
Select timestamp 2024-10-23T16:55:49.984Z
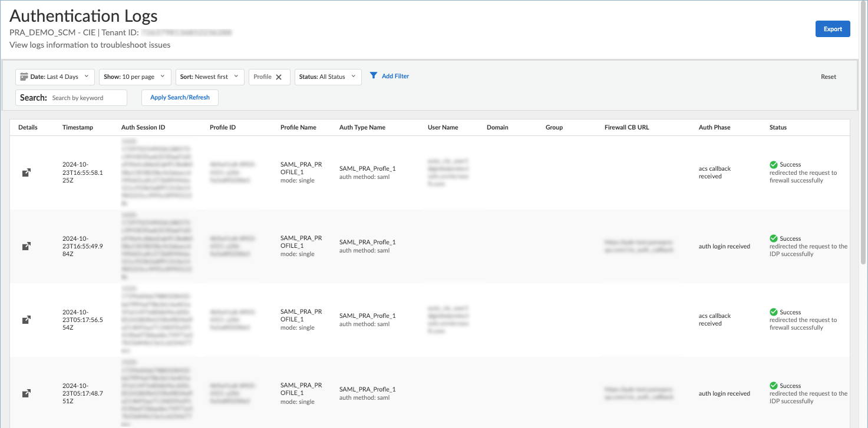point(82,246)
